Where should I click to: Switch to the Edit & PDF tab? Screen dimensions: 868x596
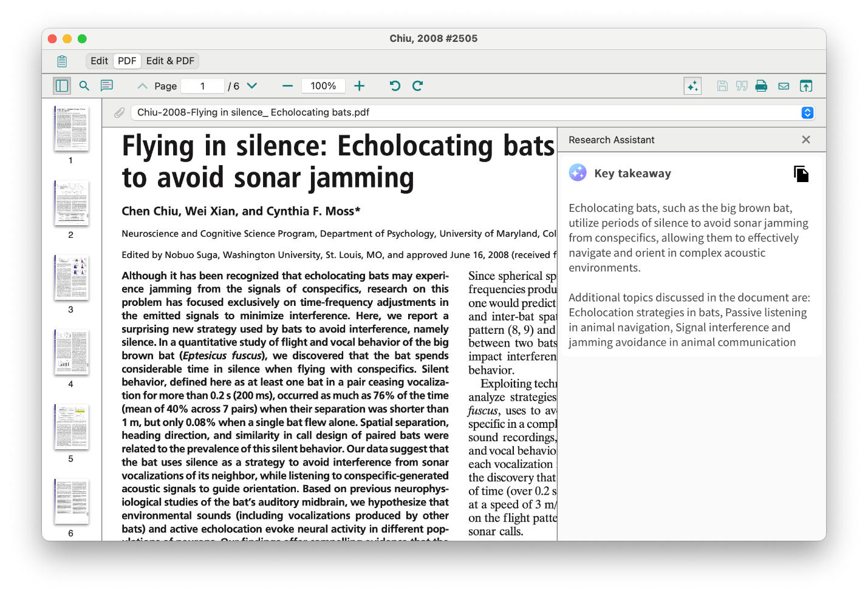point(170,61)
